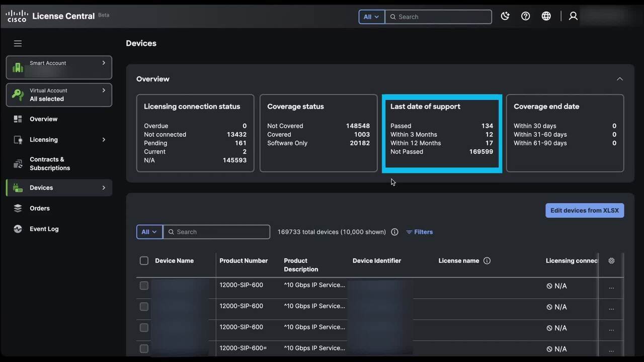The image size is (644, 362).
Task: Sort by Product Number column header
Action: pyautogui.click(x=244, y=260)
